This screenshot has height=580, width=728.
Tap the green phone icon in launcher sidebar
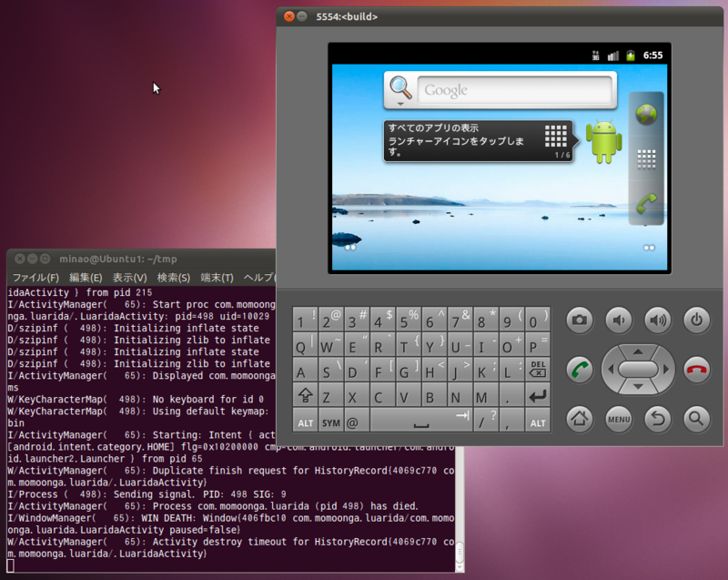[646, 198]
